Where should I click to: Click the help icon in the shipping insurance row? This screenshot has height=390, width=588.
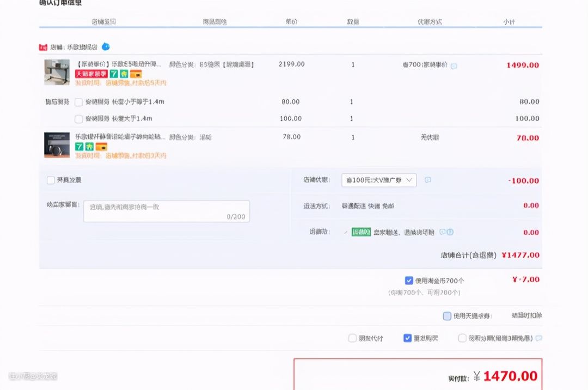pos(450,232)
